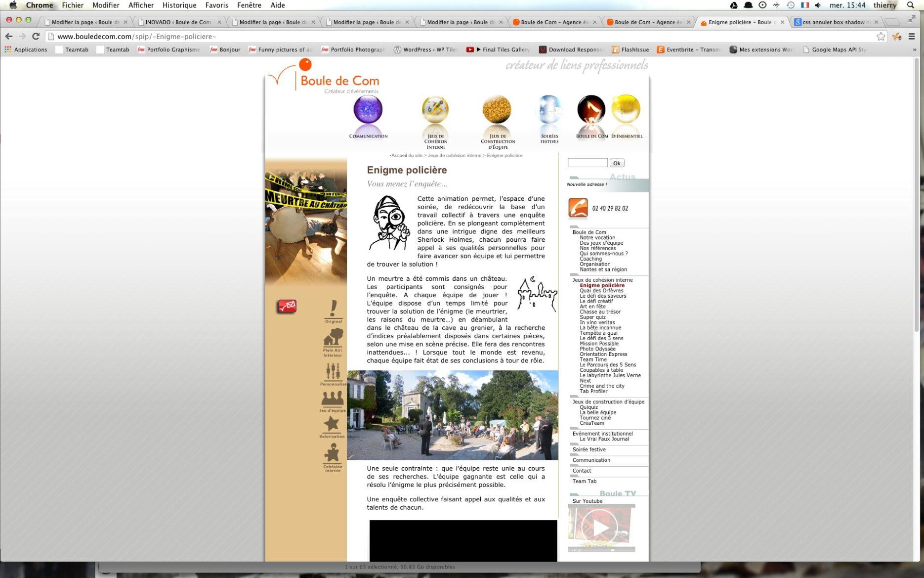
Task: Open the Soirées Festives orb
Action: 549,109
